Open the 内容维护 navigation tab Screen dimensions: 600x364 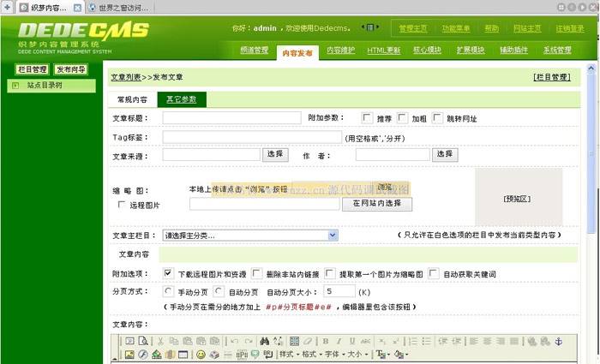click(x=340, y=50)
